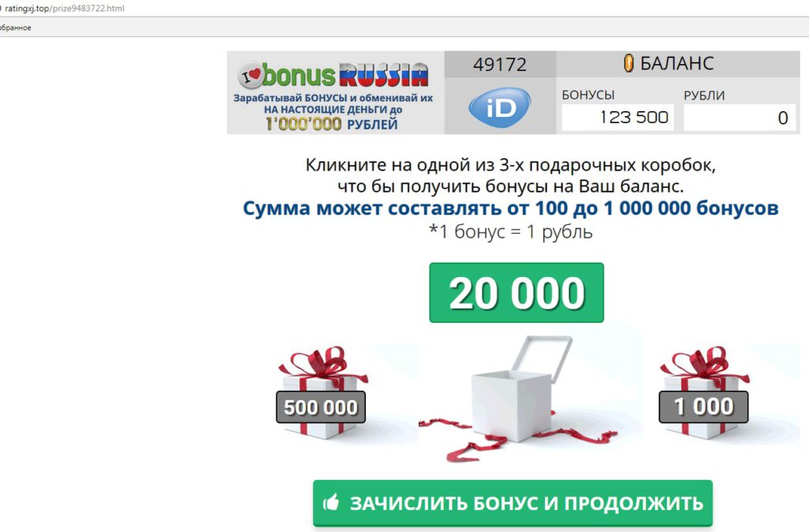Screen dimensions: 809x532
Task: Click ЗАЧИСЛИТЬ БОНУС И ПРОДОЛЖИТЬ button
Action: point(513,503)
